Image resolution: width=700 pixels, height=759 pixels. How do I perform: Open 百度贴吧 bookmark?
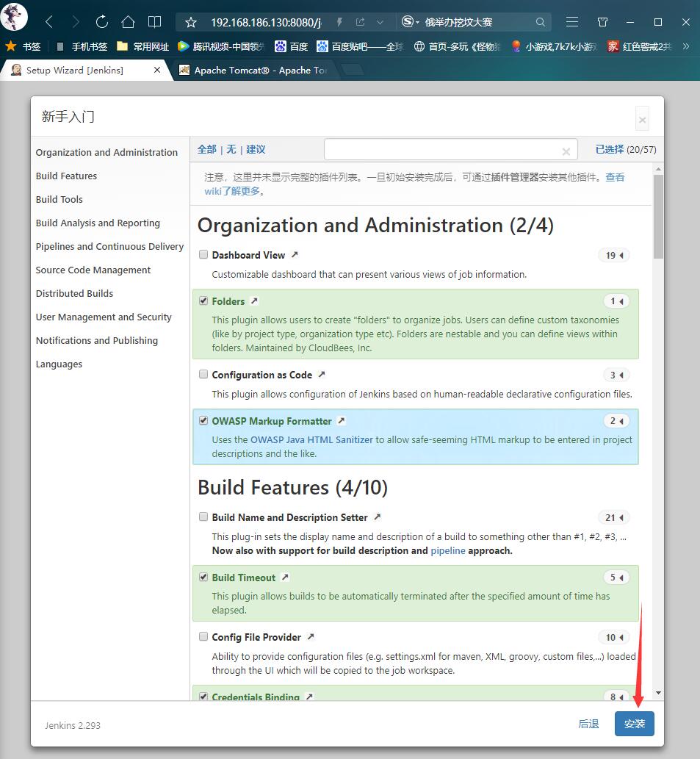[359, 46]
